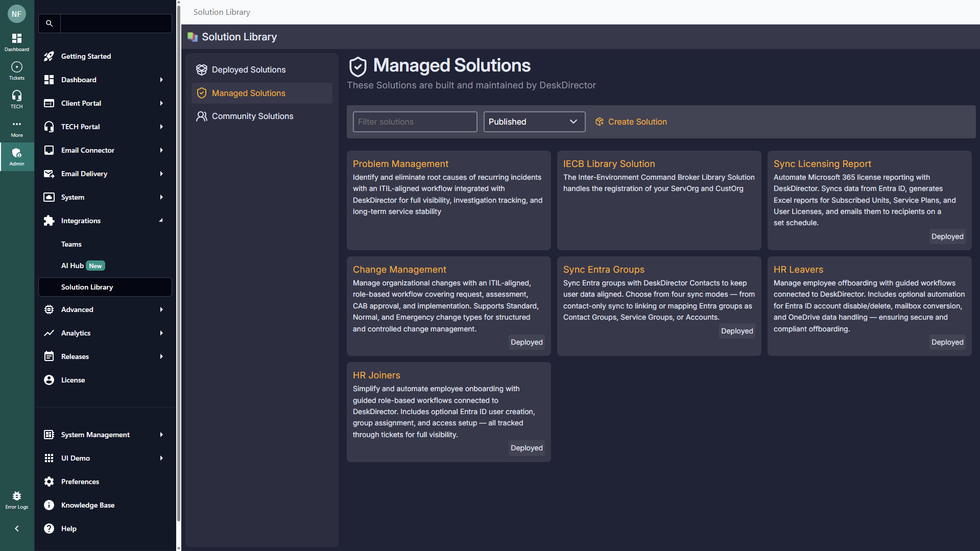Collapse the sidebar with the back chevron
980x551 pixels.
[x=17, y=529]
